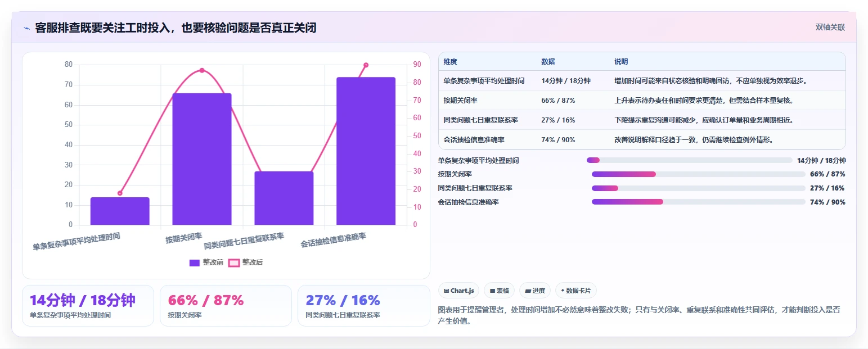Screen dimensions: 868x349
Task: Click progress list label 同类问题七日重复联系率
Action: (x=475, y=188)
